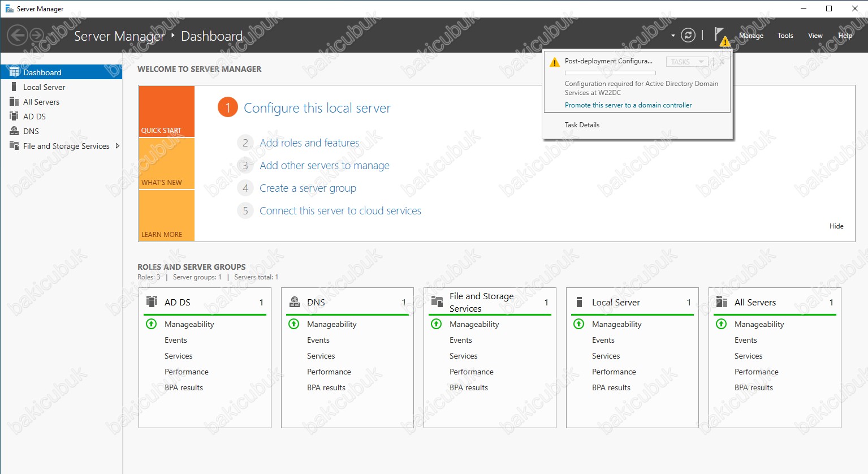
Task: Click All Servers Manageability status icon
Action: pos(722,324)
